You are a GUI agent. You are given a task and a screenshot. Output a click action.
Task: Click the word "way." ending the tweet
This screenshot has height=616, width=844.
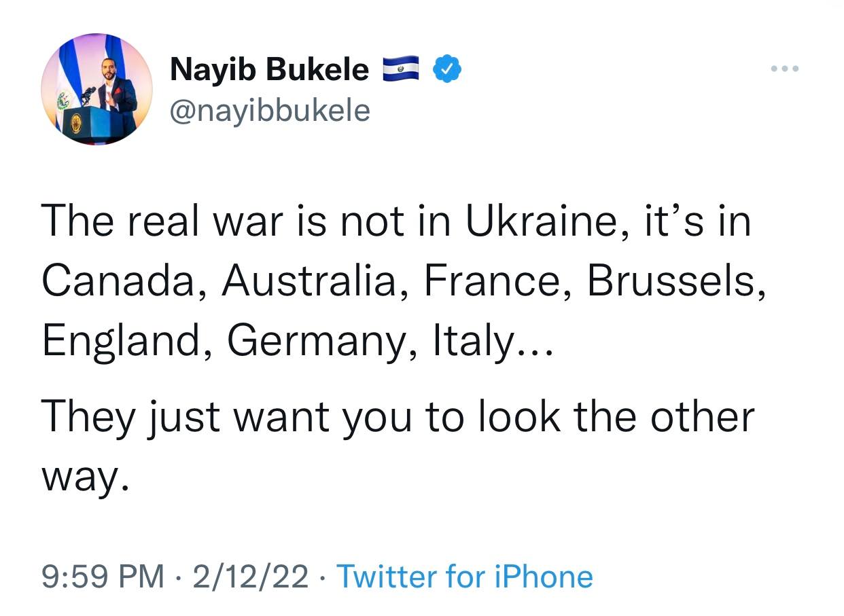(x=84, y=477)
